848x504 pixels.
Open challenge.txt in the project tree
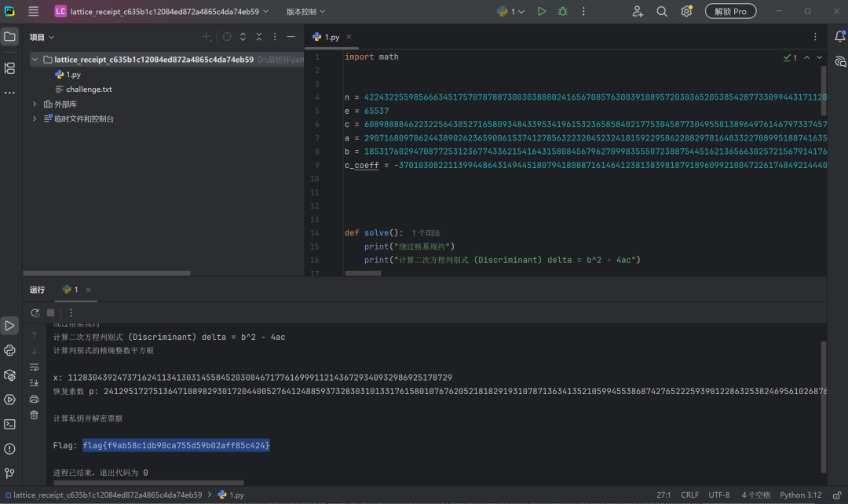point(89,89)
